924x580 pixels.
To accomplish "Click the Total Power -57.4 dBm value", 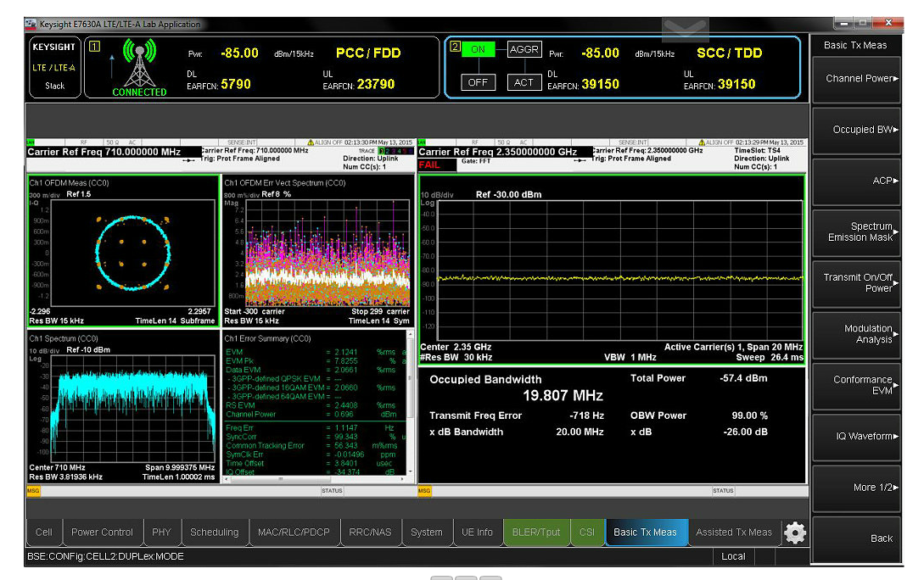I will coord(743,378).
